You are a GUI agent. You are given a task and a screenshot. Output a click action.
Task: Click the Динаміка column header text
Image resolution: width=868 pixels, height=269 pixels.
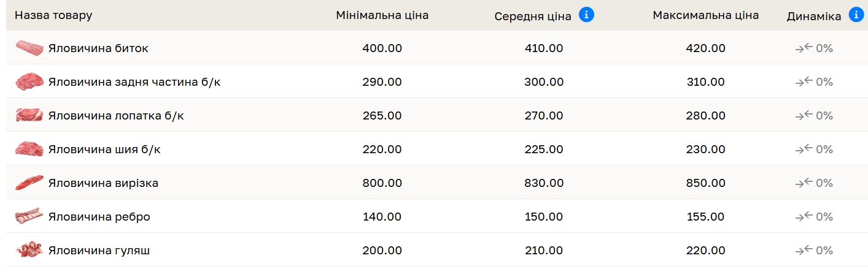pyautogui.click(x=813, y=17)
